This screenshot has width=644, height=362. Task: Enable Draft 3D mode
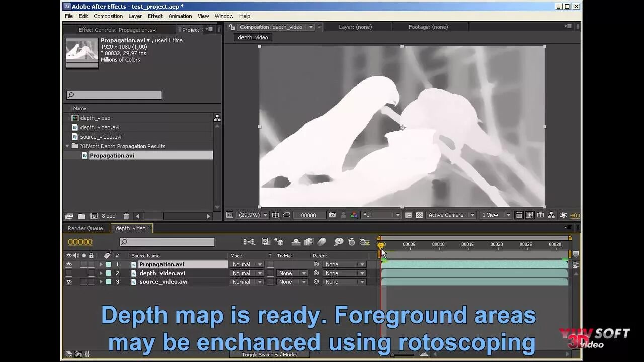279,242
